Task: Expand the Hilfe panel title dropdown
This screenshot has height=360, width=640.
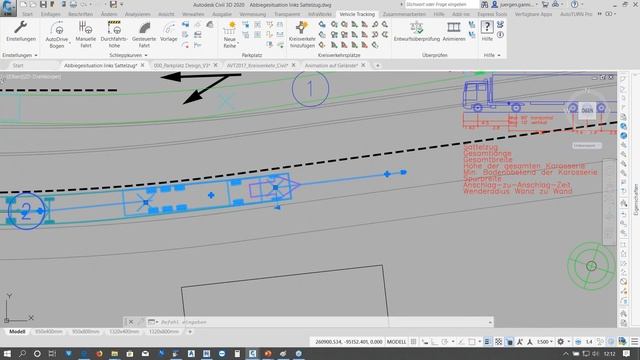Action: pos(499,55)
